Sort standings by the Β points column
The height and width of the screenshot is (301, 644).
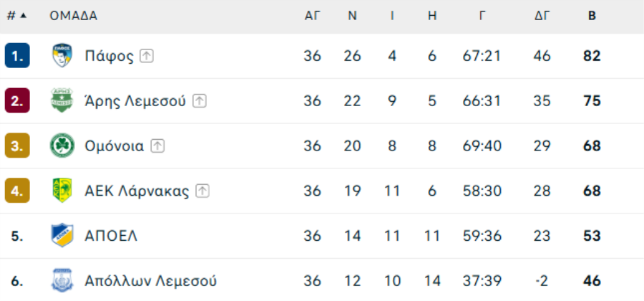(x=592, y=16)
